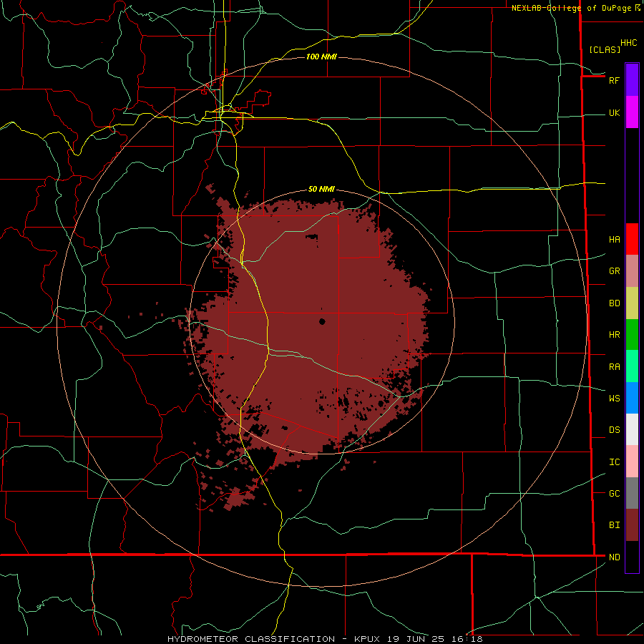Image resolution: width=644 pixels, height=644 pixels.
Task: Click the KPUX radar site identifier
Action: point(367,639)
